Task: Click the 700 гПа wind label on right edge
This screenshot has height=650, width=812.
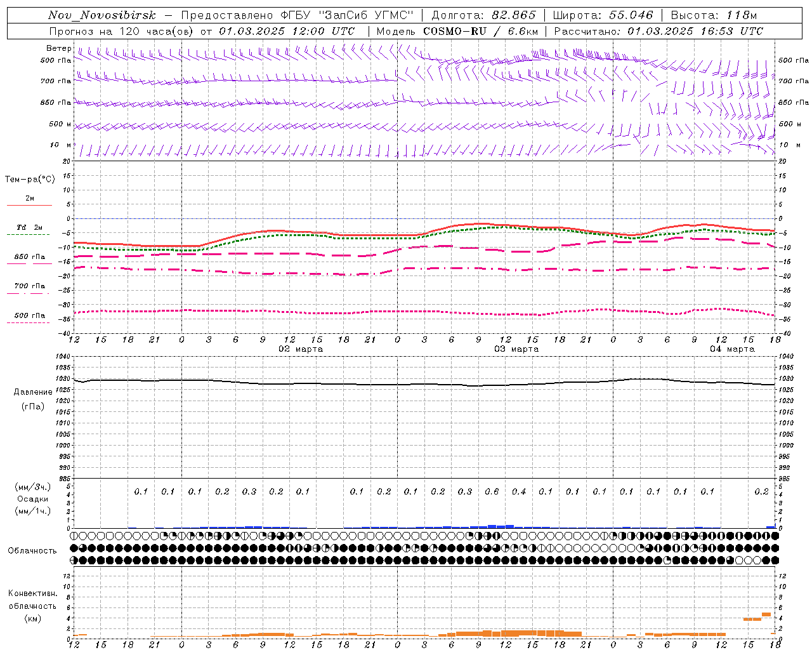Action: (x=794, y=81)
